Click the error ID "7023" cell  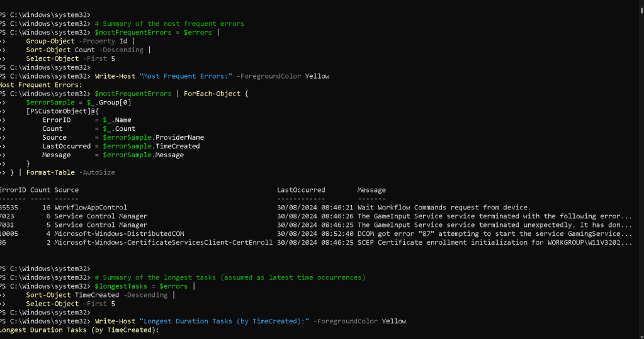coord(7,216)
